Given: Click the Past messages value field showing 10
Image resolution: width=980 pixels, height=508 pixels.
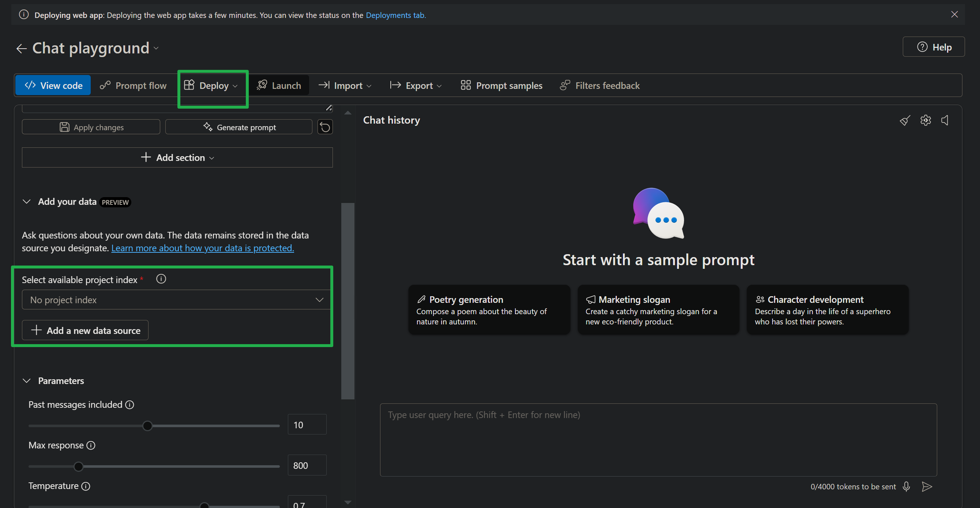Looking at the screenshot, I should (307, 424).
